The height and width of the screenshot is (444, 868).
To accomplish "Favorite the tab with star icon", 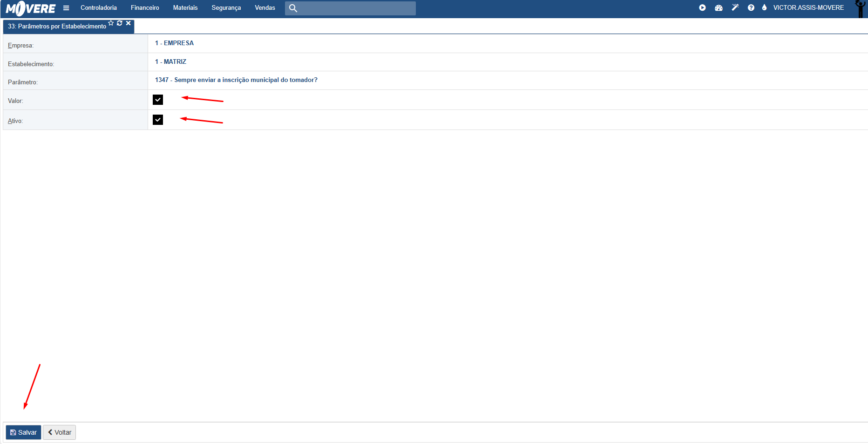I will click(x=111, y=23).
